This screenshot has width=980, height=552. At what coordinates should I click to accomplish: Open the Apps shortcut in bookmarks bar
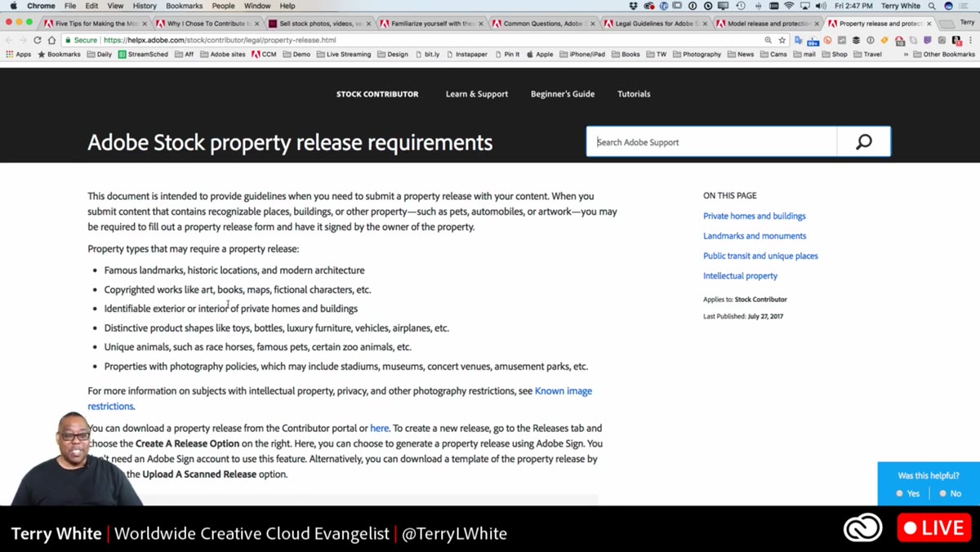coord(19,55)
